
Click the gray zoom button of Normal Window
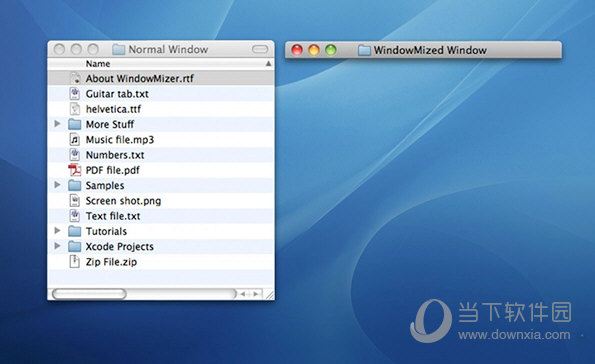click(x=93, y=49)
